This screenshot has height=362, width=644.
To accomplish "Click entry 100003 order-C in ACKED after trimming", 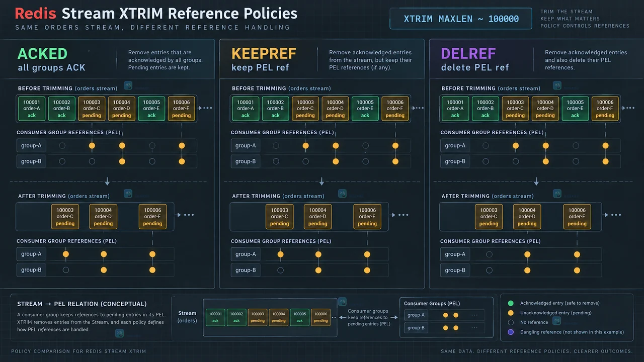I will pyautogui.click(x=65, y=217).
